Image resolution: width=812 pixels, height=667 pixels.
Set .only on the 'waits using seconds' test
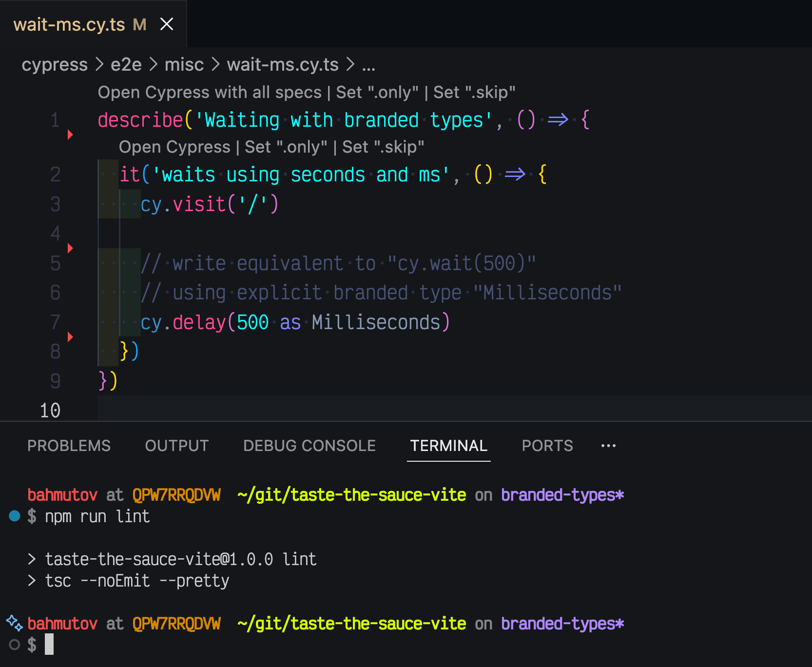click(x=286, y=147)
